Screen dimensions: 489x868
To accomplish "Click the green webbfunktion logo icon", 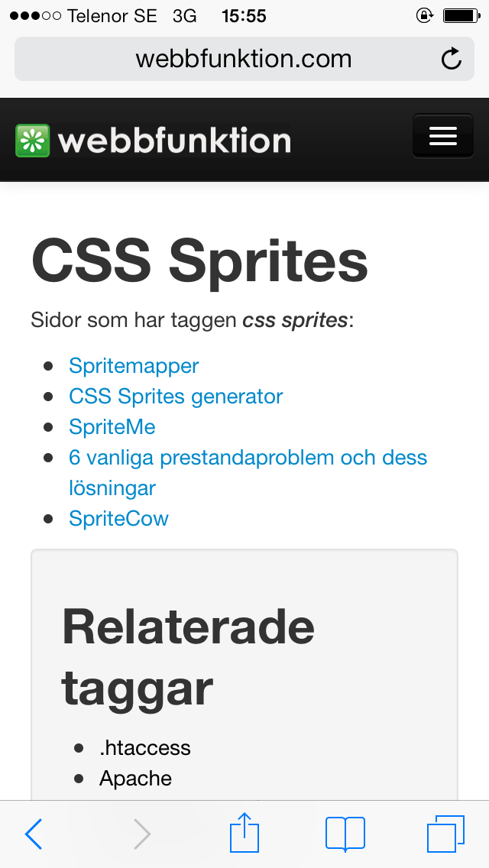I will (x=33, y=141).
